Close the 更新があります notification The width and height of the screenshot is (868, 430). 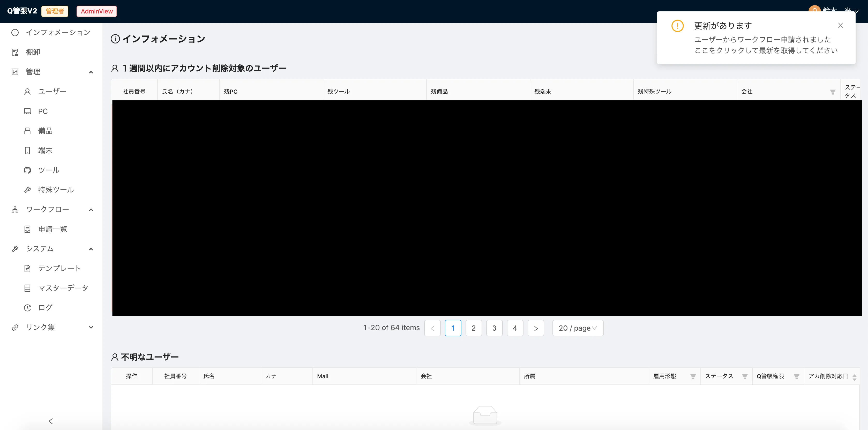[840, 26]
